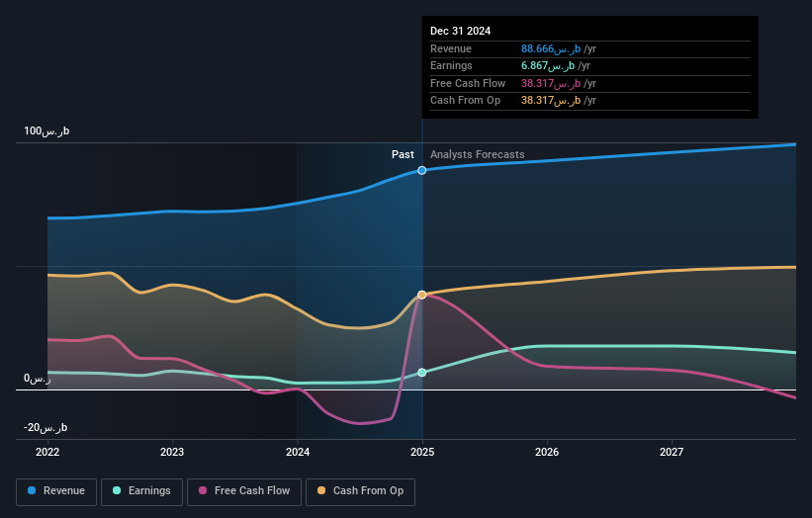Click the Dec 31 2024 tooltip date
The height and width of the screenshot is (518, 812).
(x=460, y=31)
